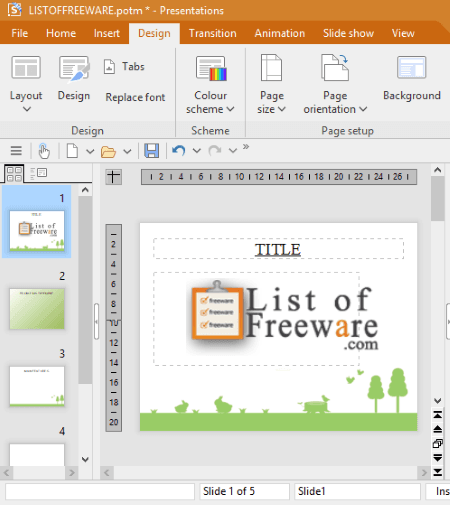Open the Slide show tab
This screenshot has width=450, height=505.
pos(348,33)
